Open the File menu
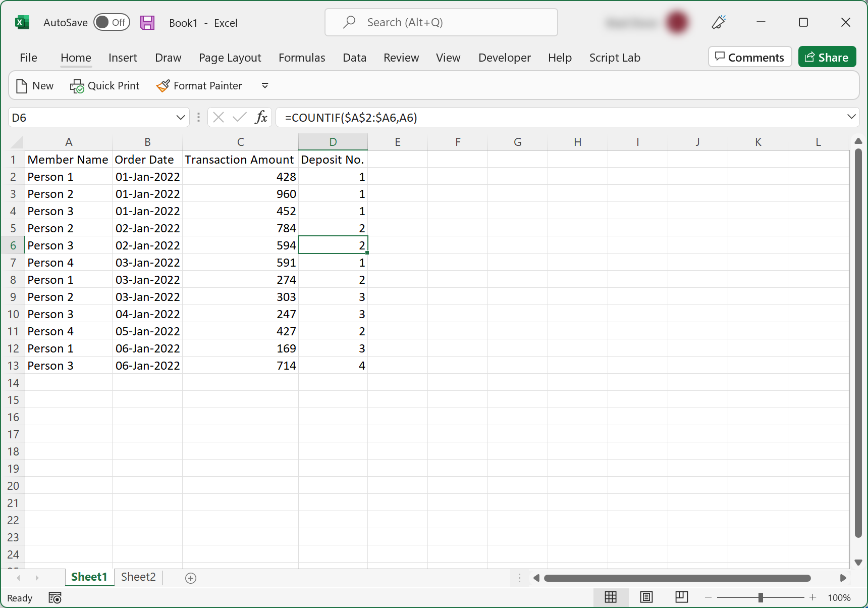The image size is (868, 608). [x=28, y=58]
